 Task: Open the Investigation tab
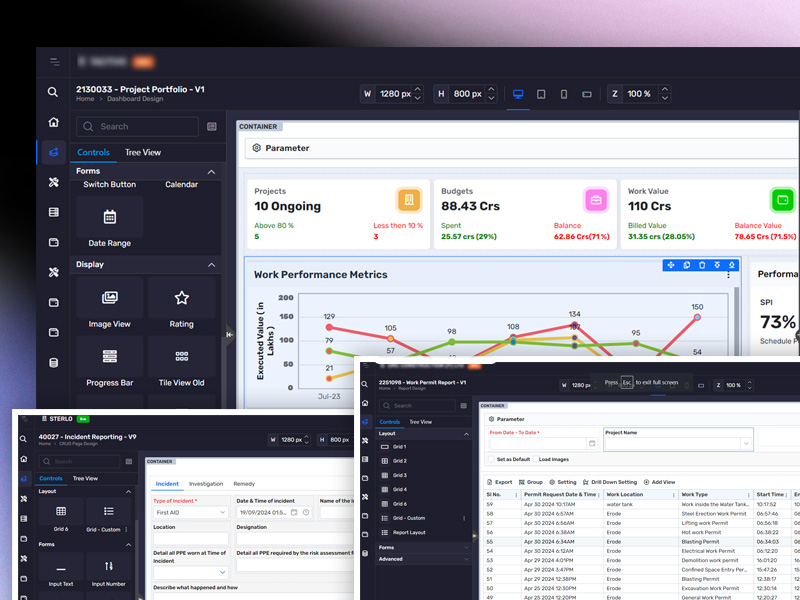coord(206,483)
